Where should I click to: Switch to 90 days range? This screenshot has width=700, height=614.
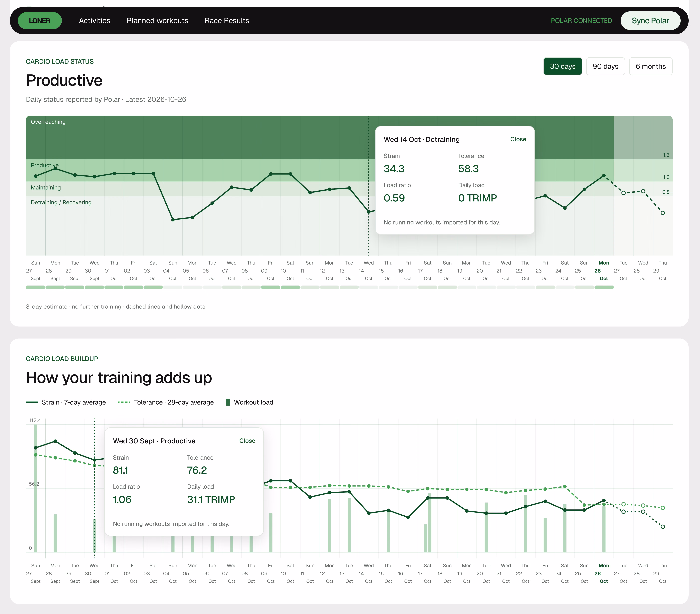click(605, 66)
